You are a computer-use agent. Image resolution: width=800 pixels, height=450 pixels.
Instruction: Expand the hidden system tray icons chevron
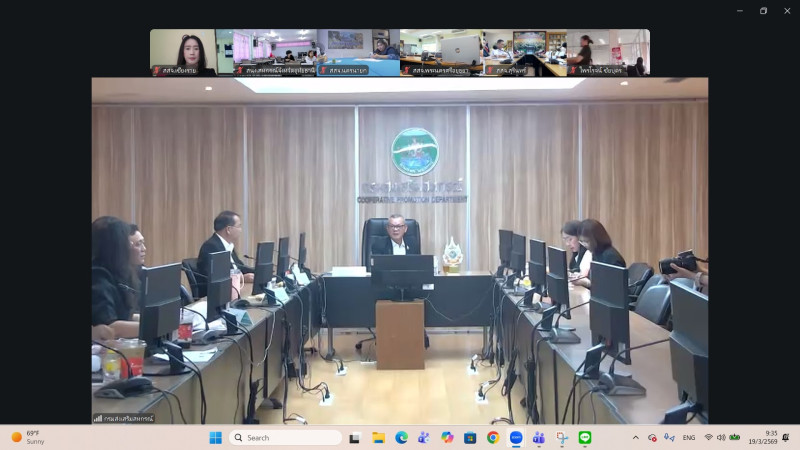click(x=635, y=438)
